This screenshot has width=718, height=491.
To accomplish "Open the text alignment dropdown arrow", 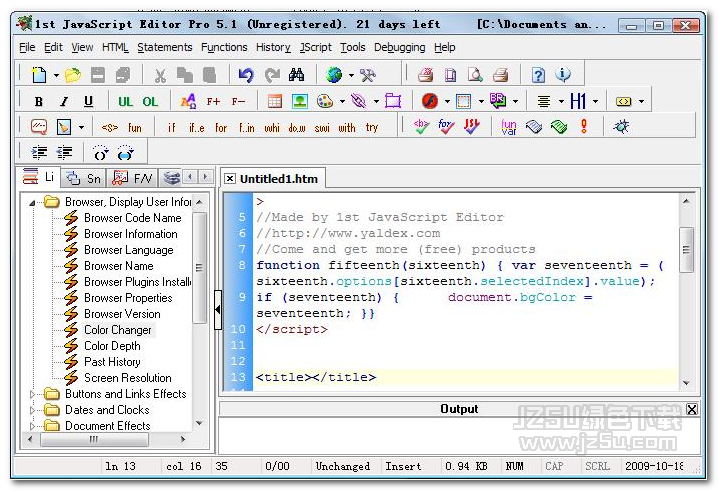I will click(x=561, y=102).
